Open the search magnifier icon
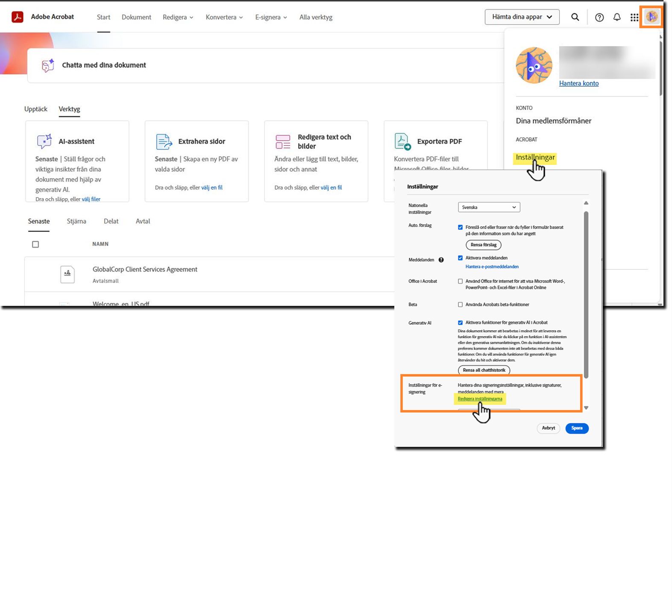The image size is (672, 616). pos(575,17)
